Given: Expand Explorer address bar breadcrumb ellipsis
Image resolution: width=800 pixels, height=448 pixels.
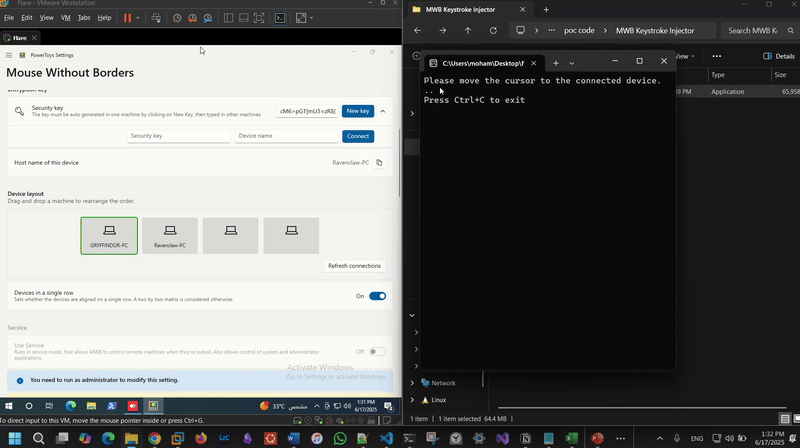Looking at the screenshot, I should (x=552, y=31).
